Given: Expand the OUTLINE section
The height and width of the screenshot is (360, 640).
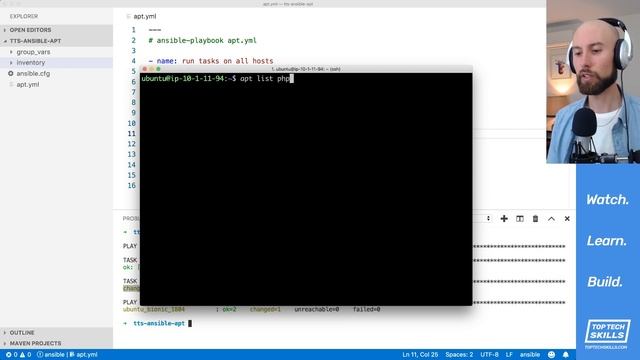Looking at the screenshot, I should (x=56, y=333).
